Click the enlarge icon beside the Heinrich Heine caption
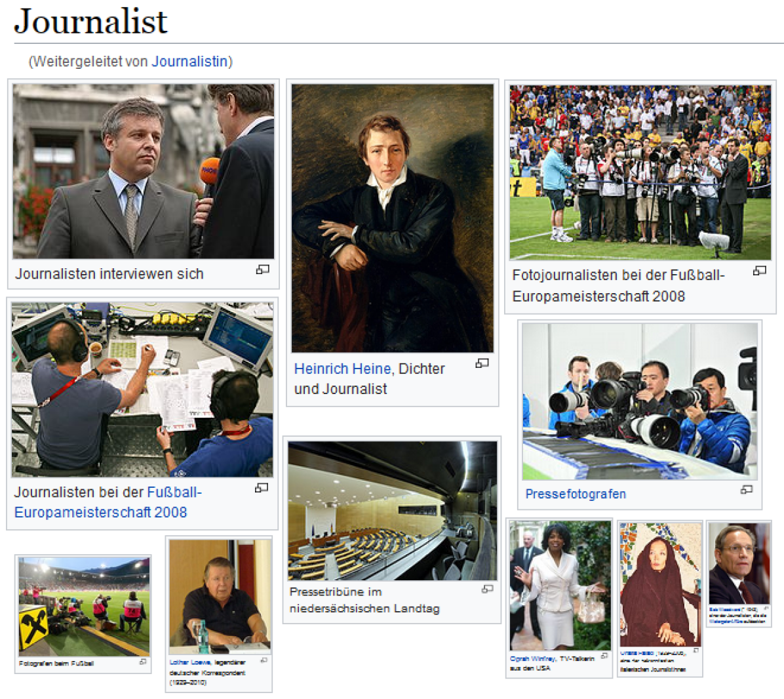Viewport: 784px width, 699px height. [482, 363]
